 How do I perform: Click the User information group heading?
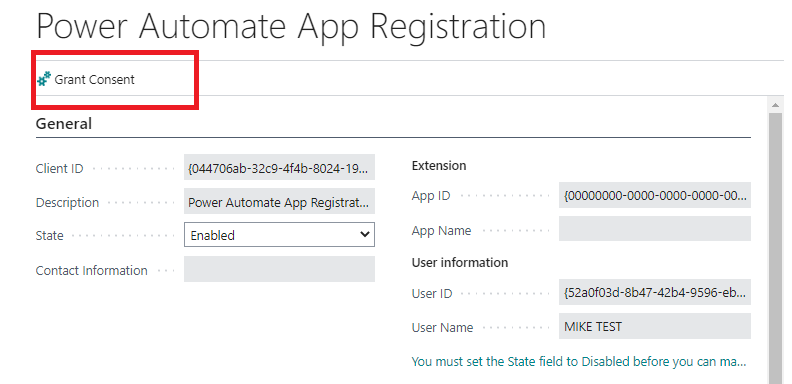point(460,263)
